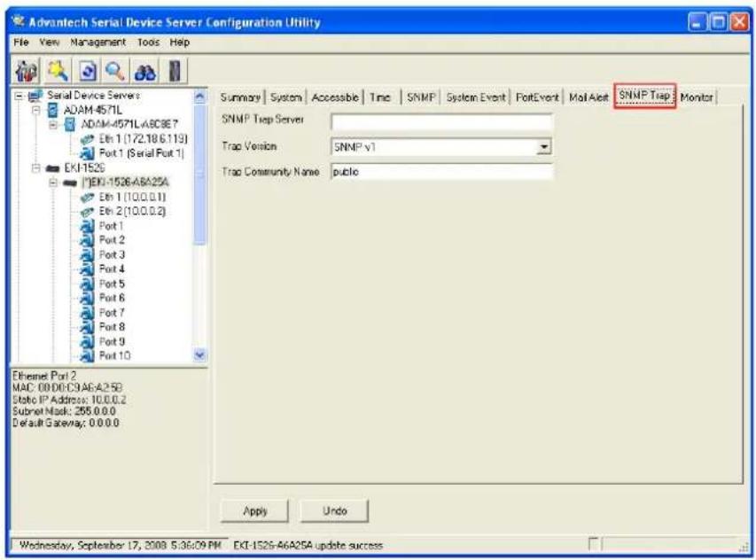The image size is (756, 560).
Task: Click the document refresh toolbar icon
Action: (x=88, y=71)
